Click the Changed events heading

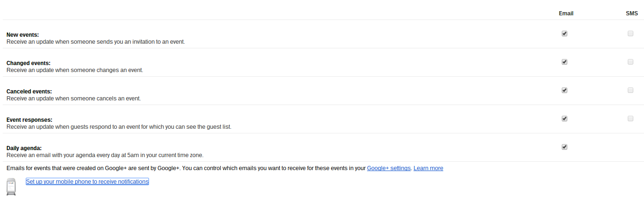[28, 63]
